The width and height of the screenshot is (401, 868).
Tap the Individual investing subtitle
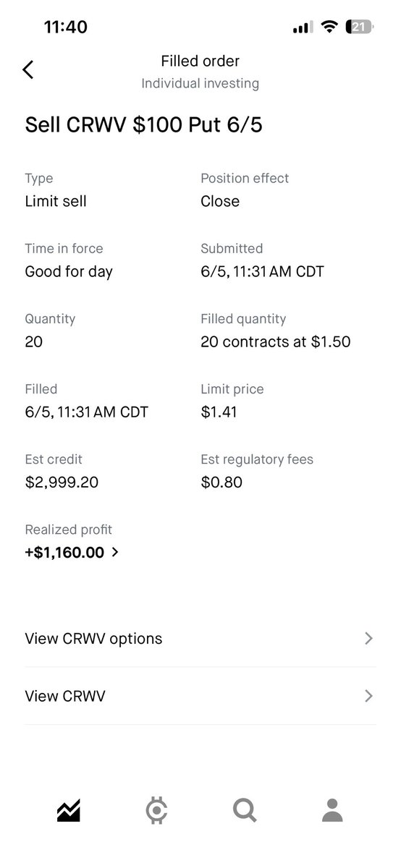[x=200, y=84]
